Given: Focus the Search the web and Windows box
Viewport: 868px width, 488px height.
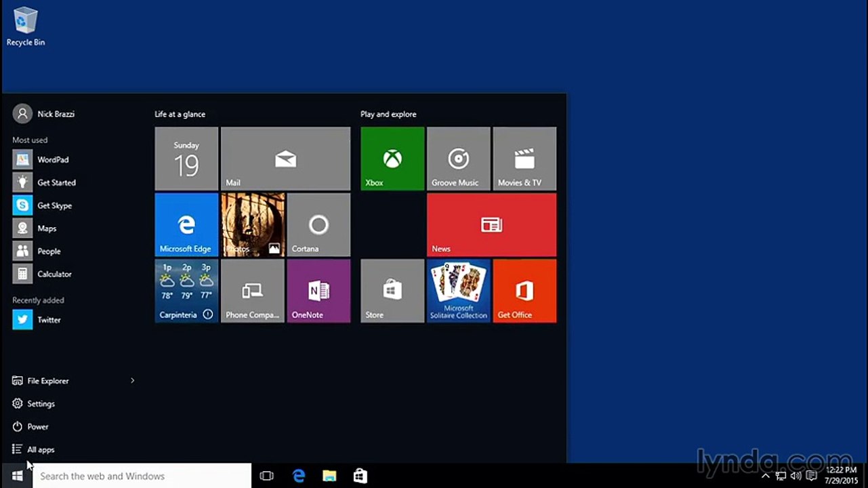Looking at the screenshot, I should (x=142, y=476).
